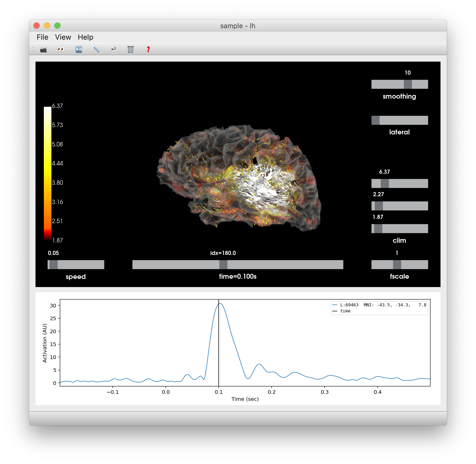Click the 'fscale' label
Screen dimensions: 476x464
399,276
